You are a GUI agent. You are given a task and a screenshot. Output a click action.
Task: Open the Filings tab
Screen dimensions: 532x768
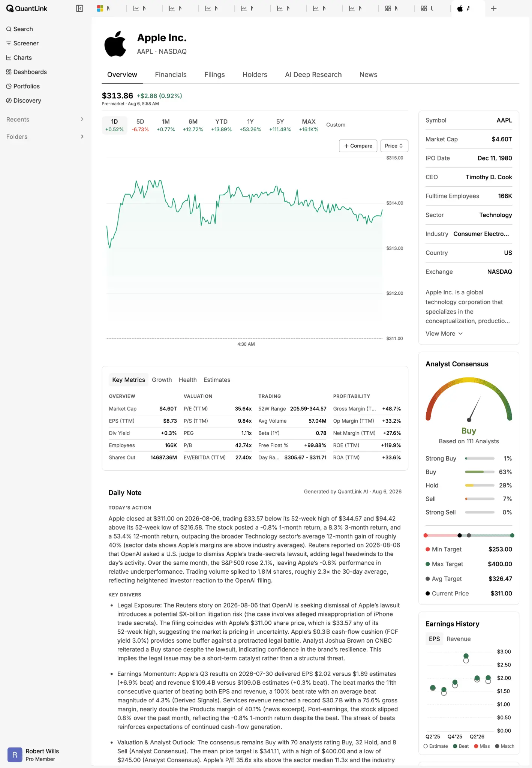pyautogui.click(x=214, y=75)
